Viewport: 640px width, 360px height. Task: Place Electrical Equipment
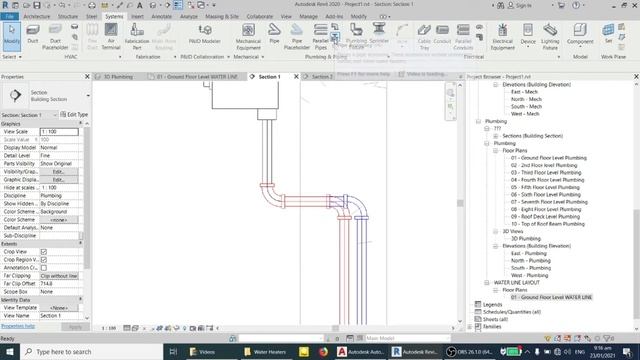click(502, 36)
